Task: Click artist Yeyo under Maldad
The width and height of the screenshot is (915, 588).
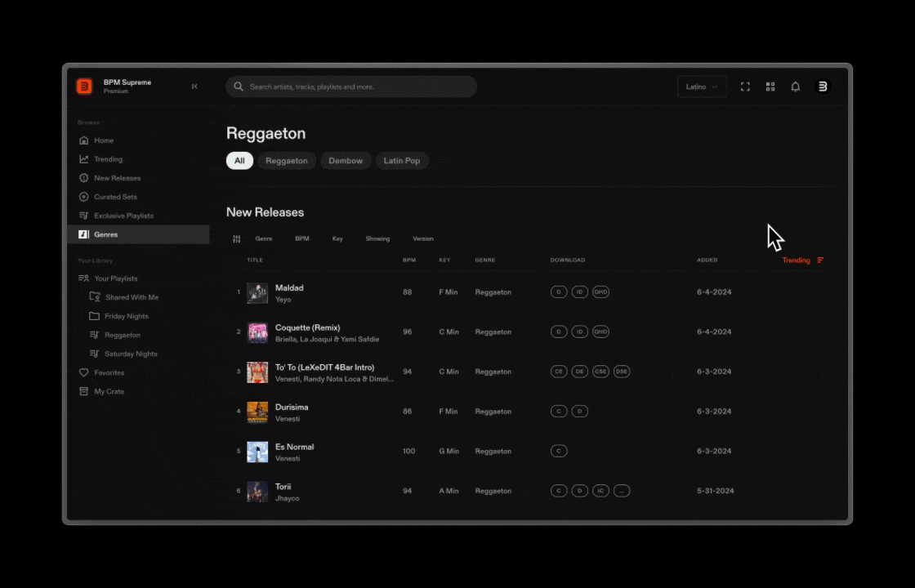Action: (283, 299)
